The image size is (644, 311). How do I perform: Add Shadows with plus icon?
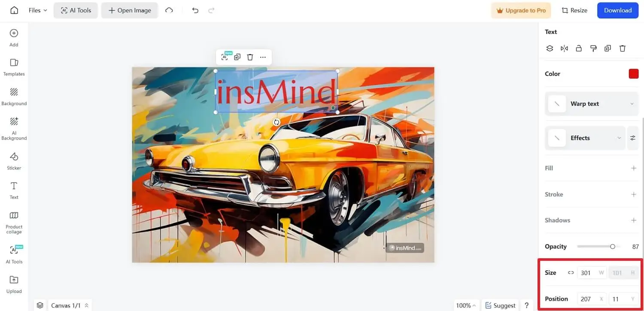tap(634, 220)
